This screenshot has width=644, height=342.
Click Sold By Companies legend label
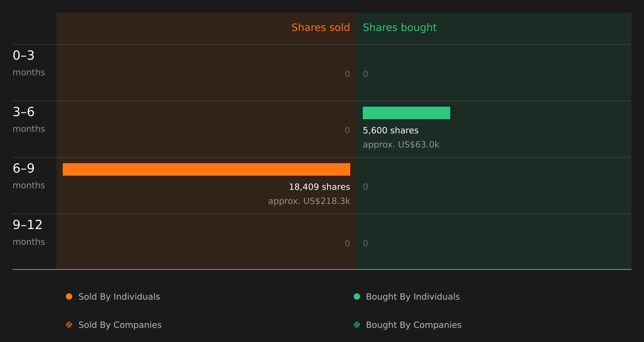120,325
